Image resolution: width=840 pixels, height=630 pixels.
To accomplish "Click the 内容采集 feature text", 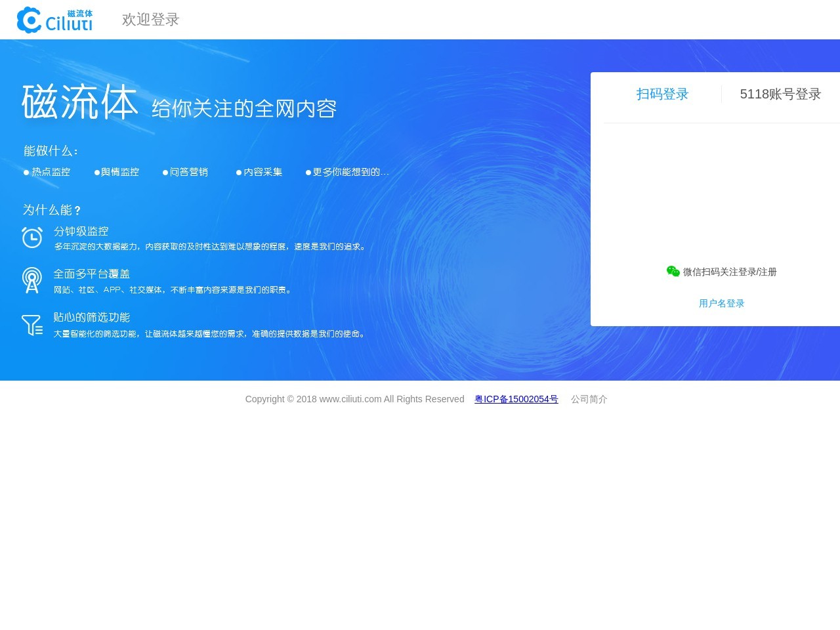I will 263,172.
